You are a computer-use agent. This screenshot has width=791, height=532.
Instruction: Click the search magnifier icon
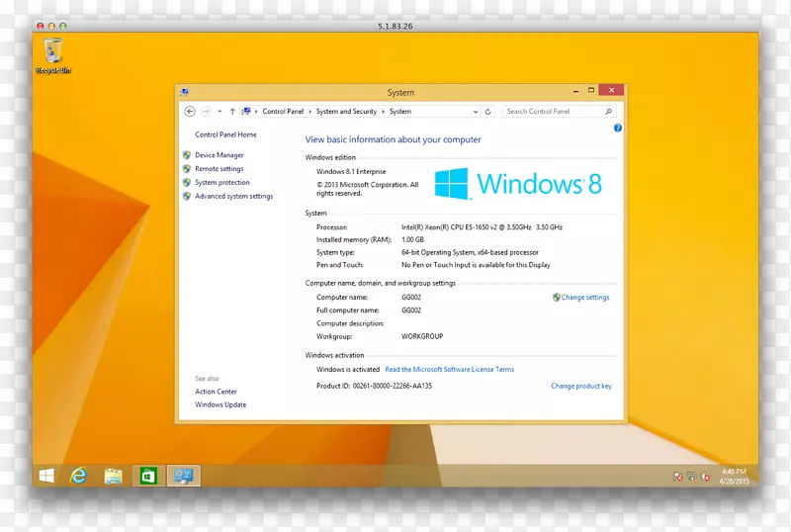pos(608,112)
